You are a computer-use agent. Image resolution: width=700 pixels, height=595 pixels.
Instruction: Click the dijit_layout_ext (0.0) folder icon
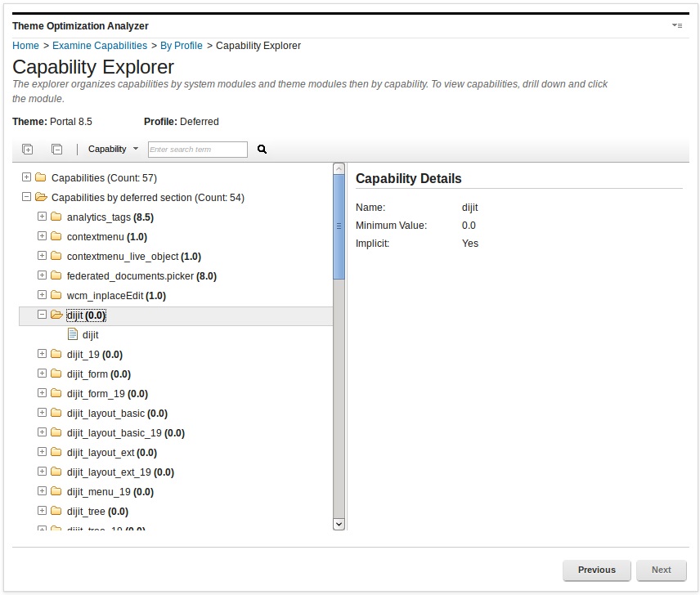(56, 452)
